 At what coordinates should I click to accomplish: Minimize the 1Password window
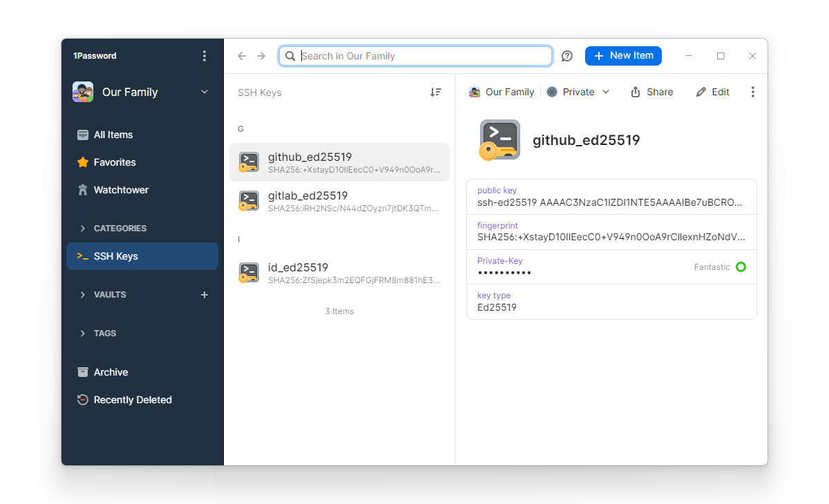689,56
